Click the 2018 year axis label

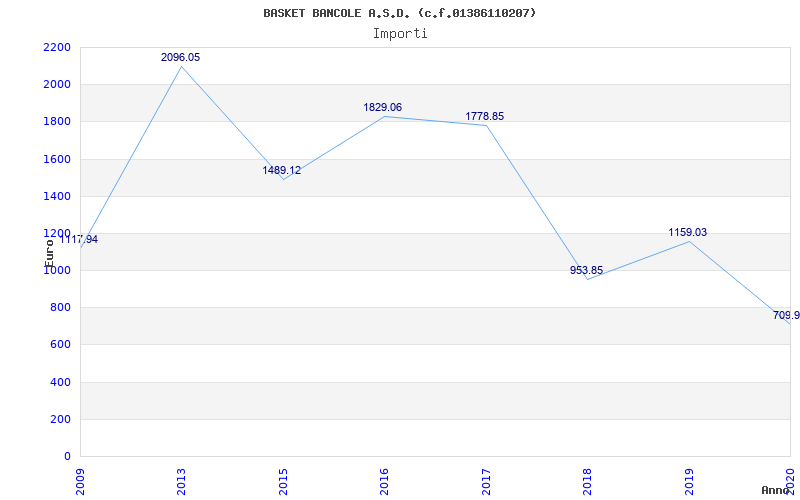pos(587,481)
